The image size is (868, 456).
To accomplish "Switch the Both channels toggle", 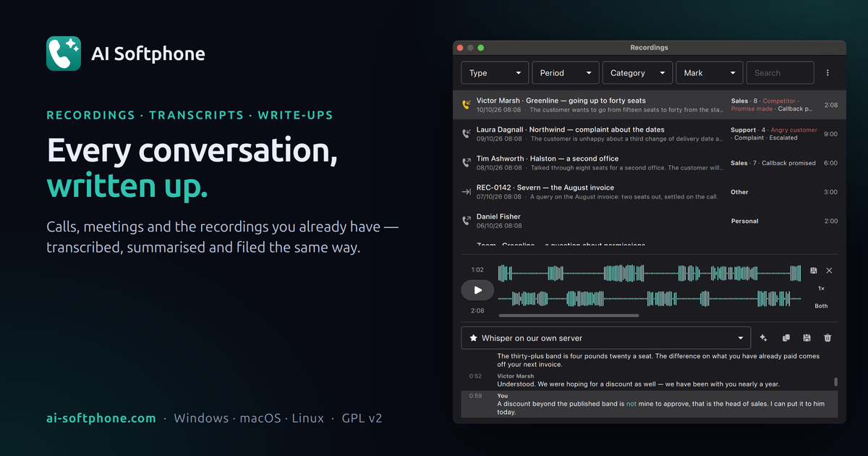I will pos(822,306).
